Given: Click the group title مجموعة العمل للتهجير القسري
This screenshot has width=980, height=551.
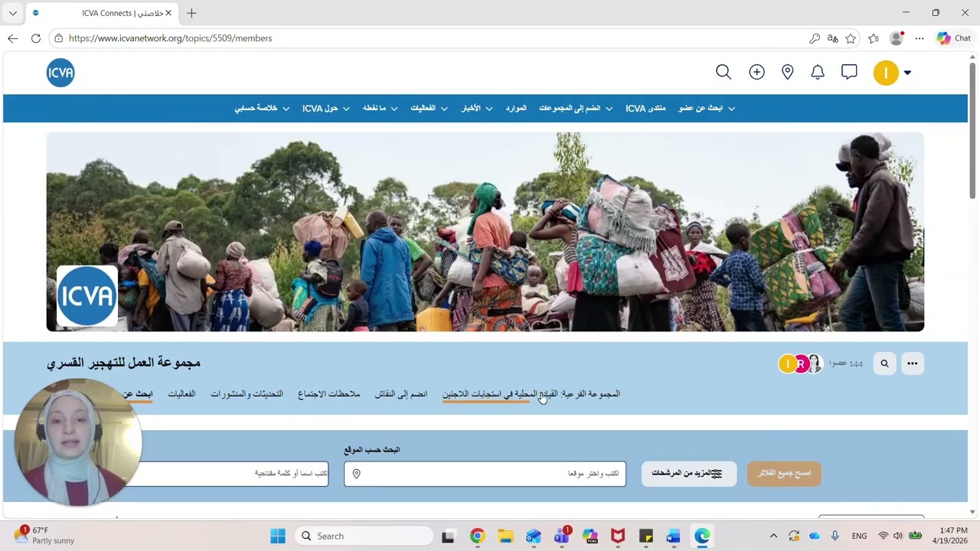Looking at the screenshot, I should pos(123,362).
